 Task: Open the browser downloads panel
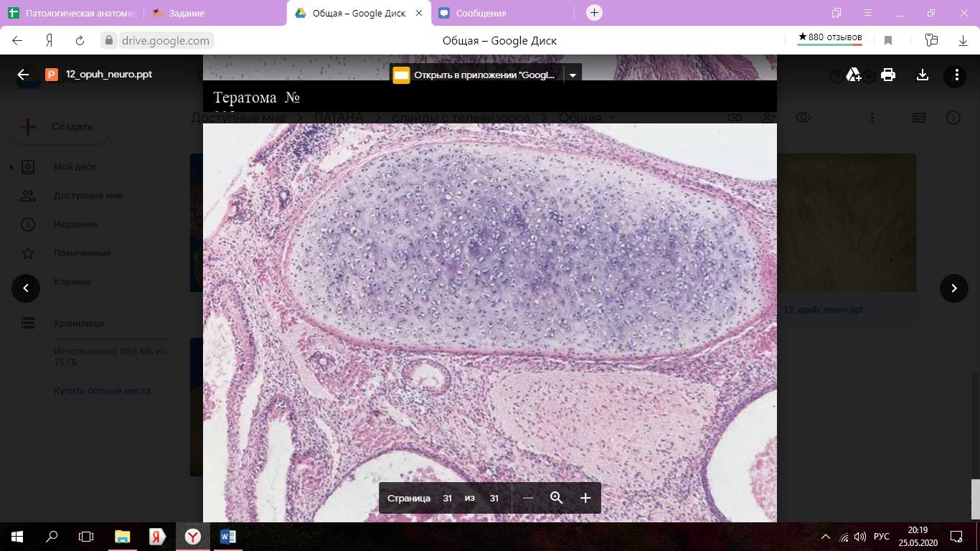[963, 41]
